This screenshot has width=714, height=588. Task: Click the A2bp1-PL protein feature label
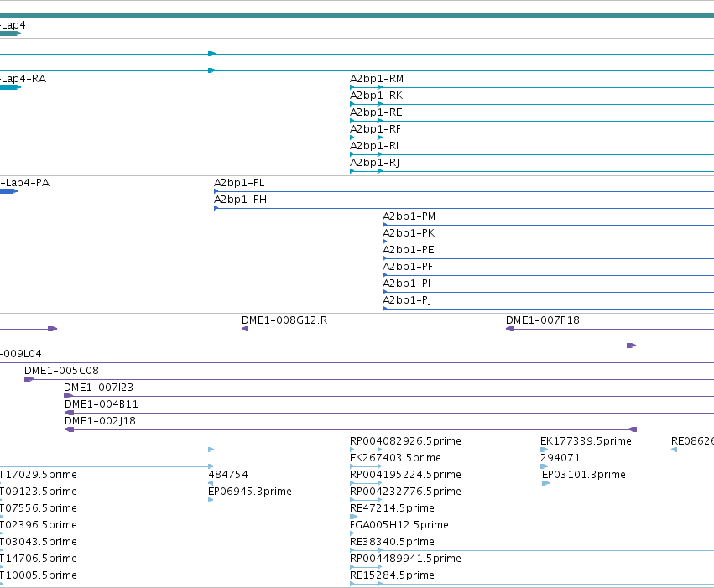(x=239, y=183)
